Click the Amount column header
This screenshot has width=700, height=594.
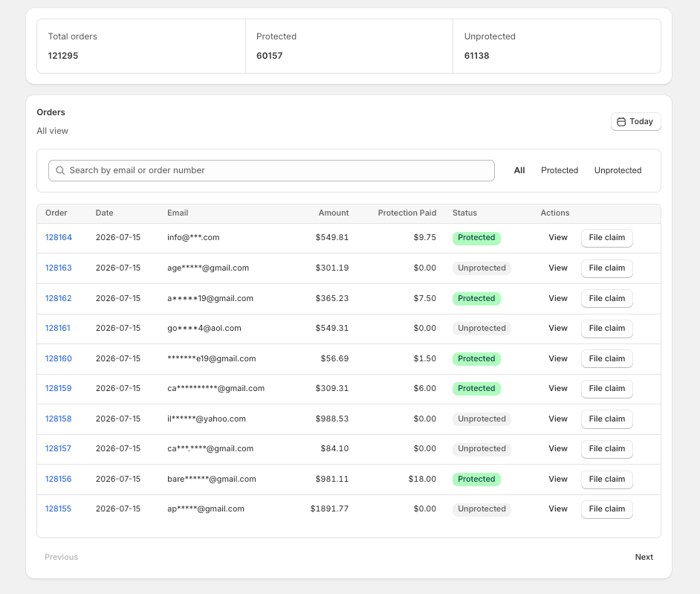[334, 213]
